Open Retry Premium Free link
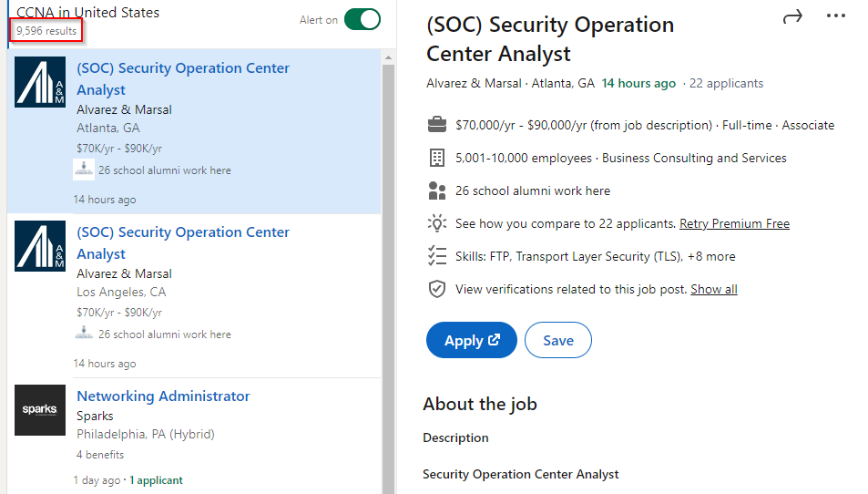Image resolution: width=868 pixels, height=494 pixels. 734,223
